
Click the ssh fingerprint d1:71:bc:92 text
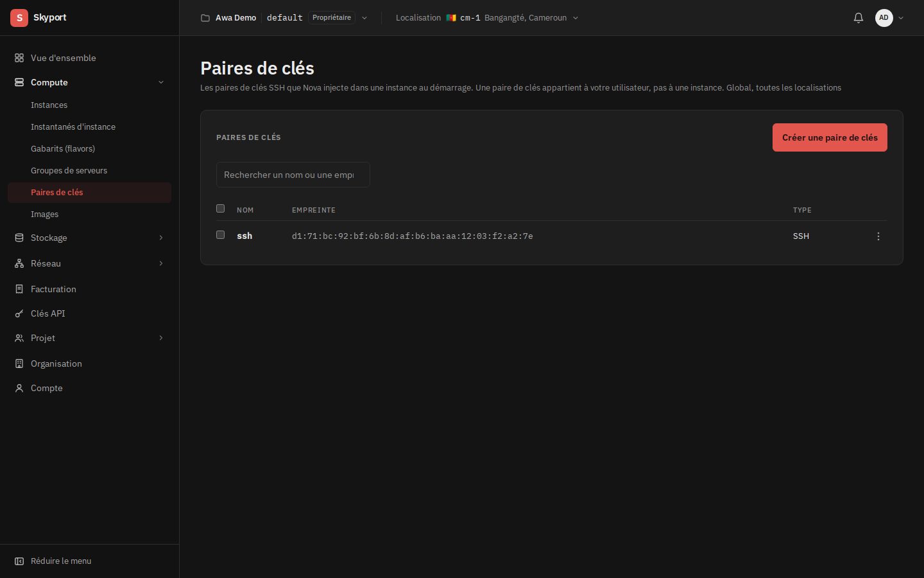413,236
